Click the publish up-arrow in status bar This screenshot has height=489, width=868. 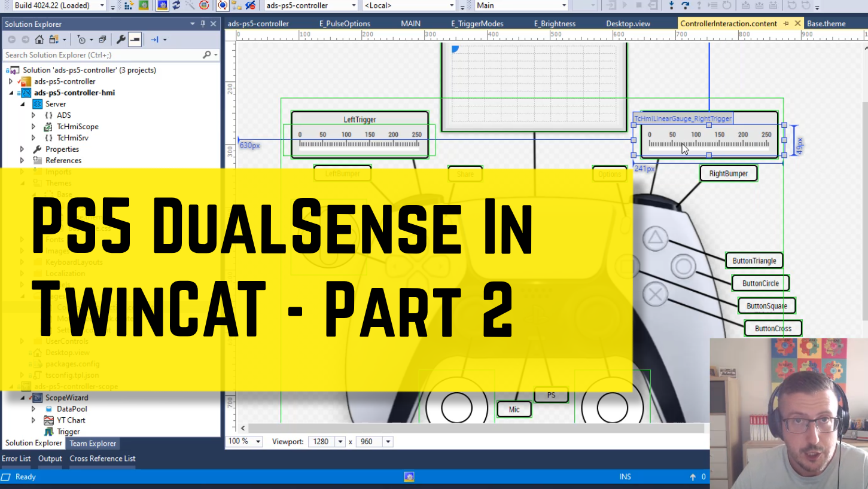(x=693, y=476)
